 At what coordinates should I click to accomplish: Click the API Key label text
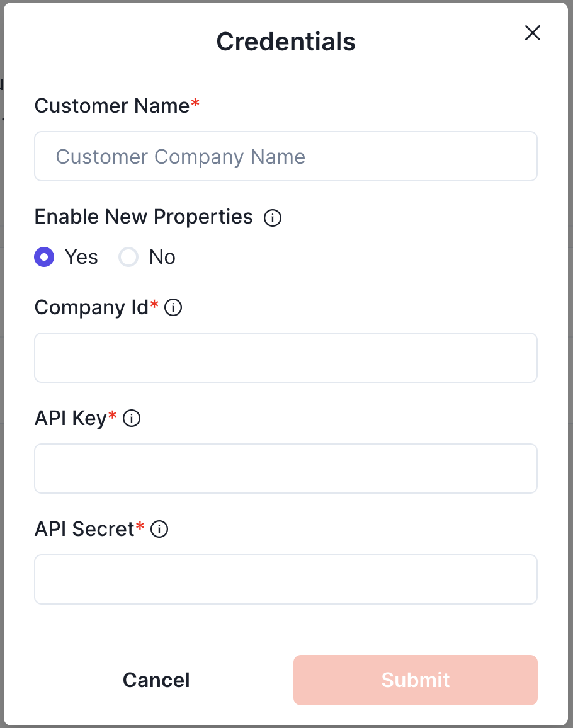tap(71, 418)
